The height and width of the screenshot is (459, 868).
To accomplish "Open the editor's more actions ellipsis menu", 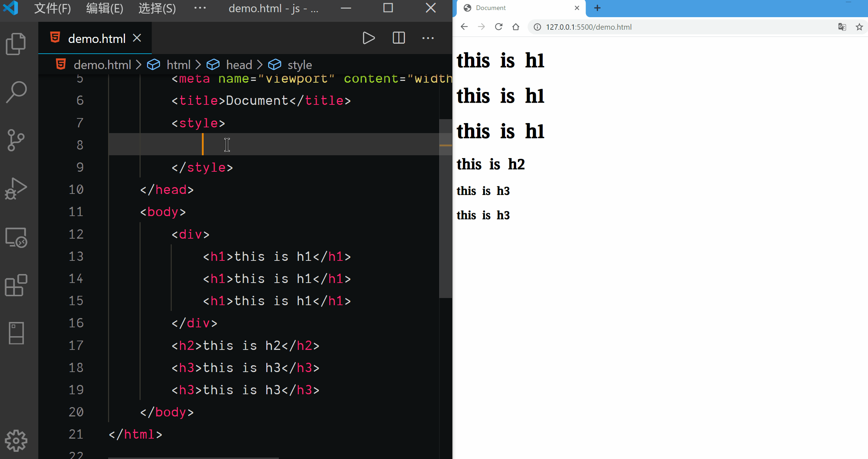I will [428, 38].
